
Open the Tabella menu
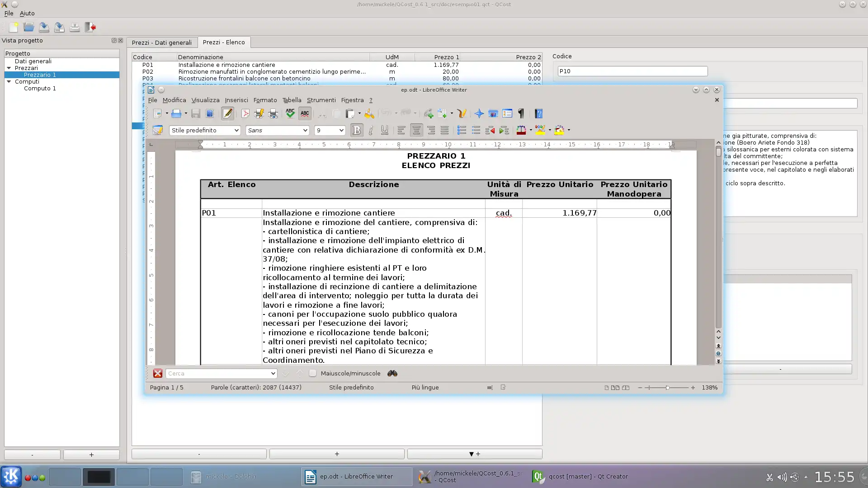(292, 100)
